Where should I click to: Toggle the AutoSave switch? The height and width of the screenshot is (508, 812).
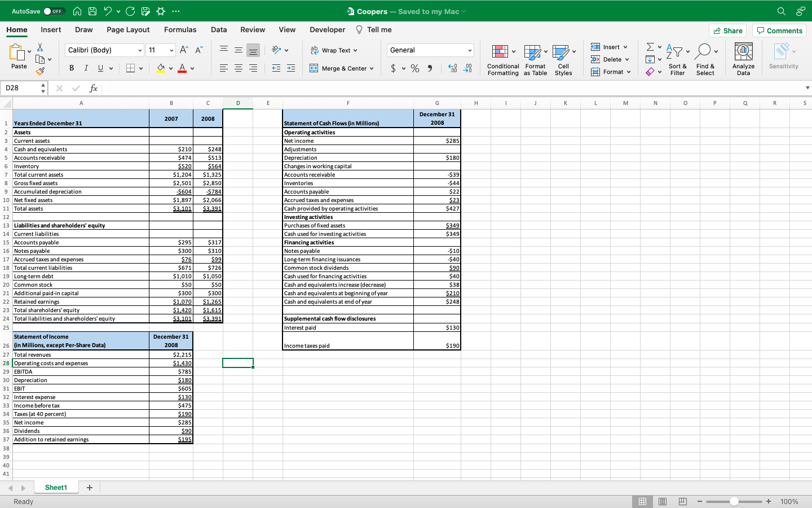click(54, 11)
